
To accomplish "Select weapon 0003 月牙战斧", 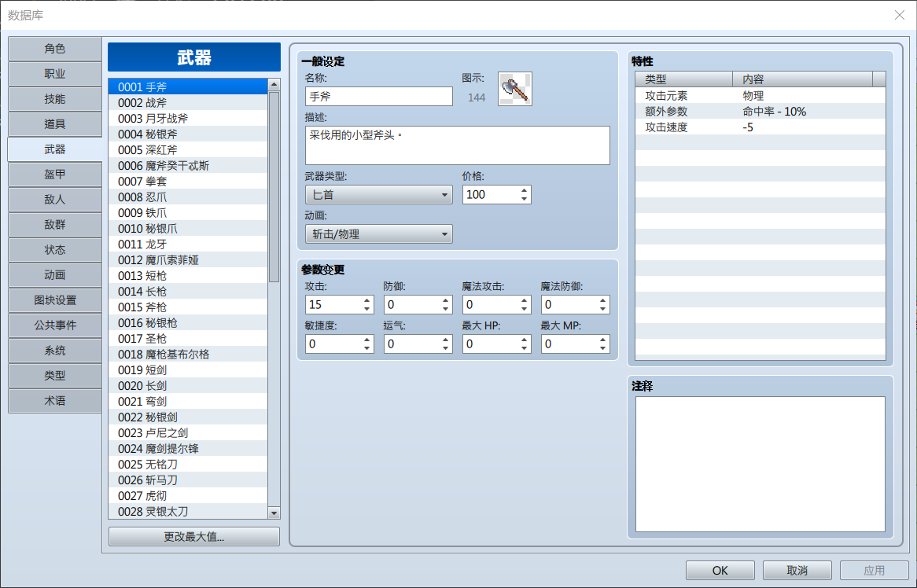I will 188,119.
